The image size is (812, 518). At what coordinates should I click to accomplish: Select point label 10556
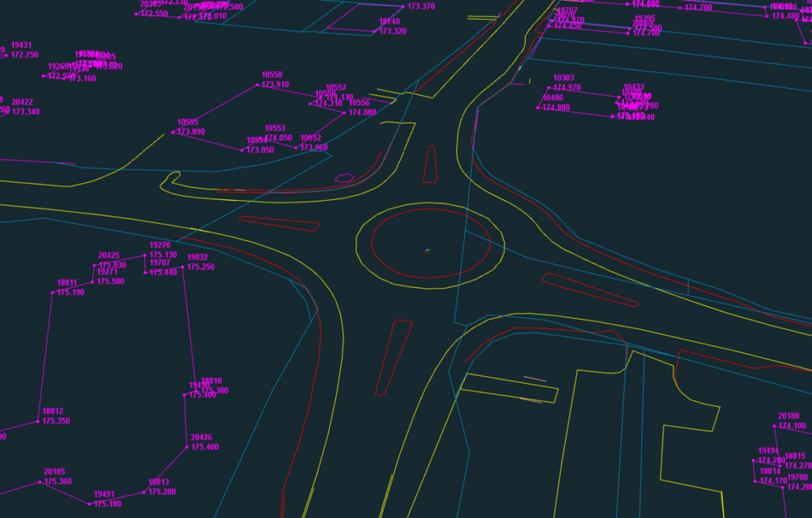(359, 103)
